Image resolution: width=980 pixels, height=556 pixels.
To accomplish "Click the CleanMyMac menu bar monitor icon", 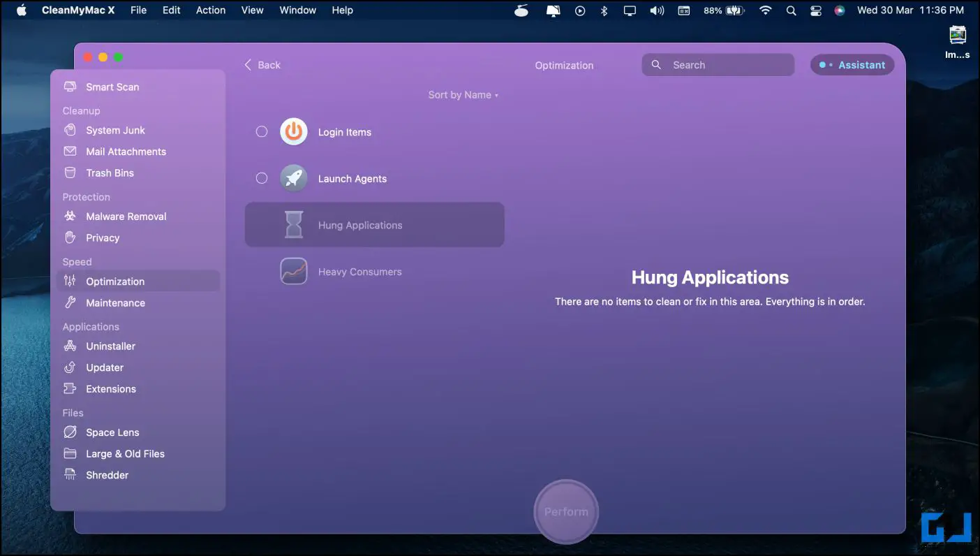I will (x=554, y=10).
